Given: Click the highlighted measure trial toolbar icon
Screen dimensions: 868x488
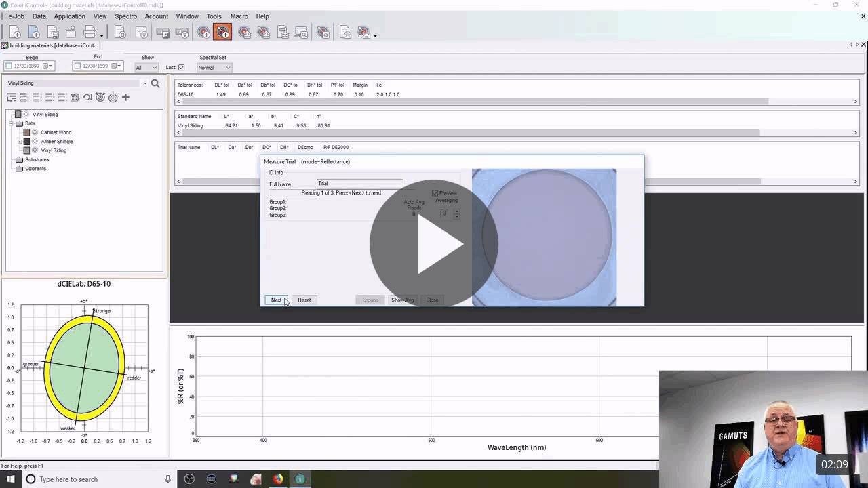Looking at the screenshot, I should coord(222,32).
